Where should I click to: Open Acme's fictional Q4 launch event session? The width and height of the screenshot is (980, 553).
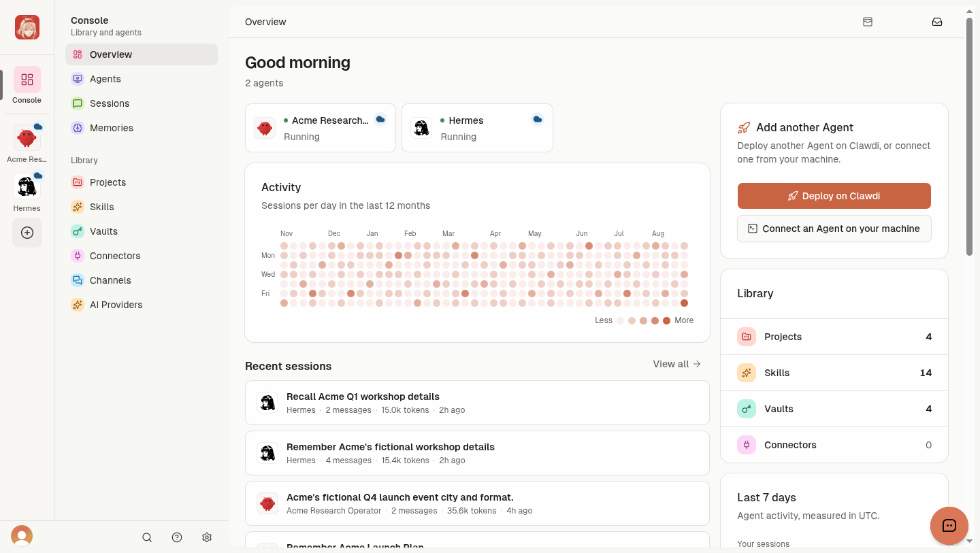point(477,503)
